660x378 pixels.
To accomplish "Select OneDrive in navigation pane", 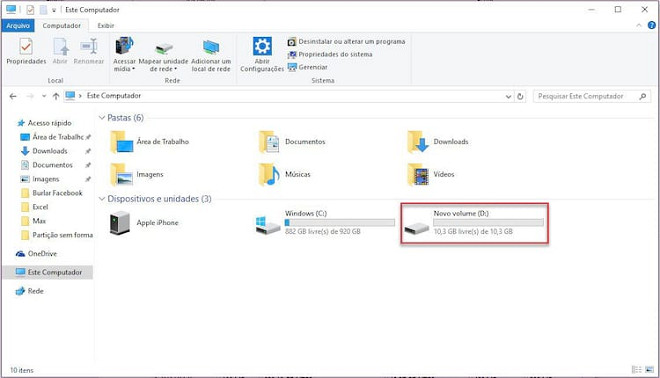I will coord(36,253).
